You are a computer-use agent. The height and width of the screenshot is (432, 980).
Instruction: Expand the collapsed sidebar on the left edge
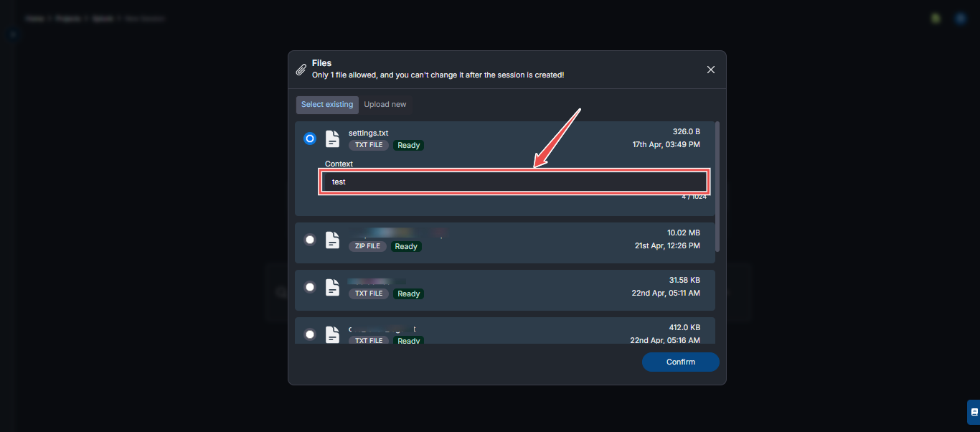[x=11, y=34]
